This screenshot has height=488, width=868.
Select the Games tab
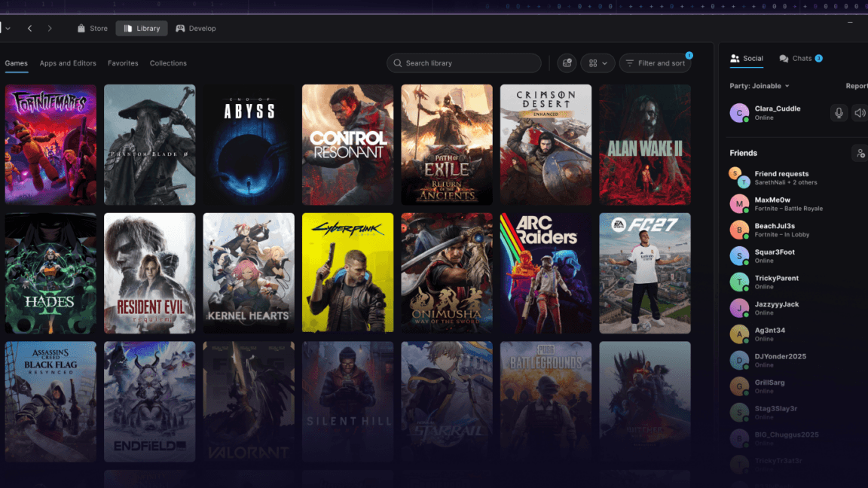16,63
